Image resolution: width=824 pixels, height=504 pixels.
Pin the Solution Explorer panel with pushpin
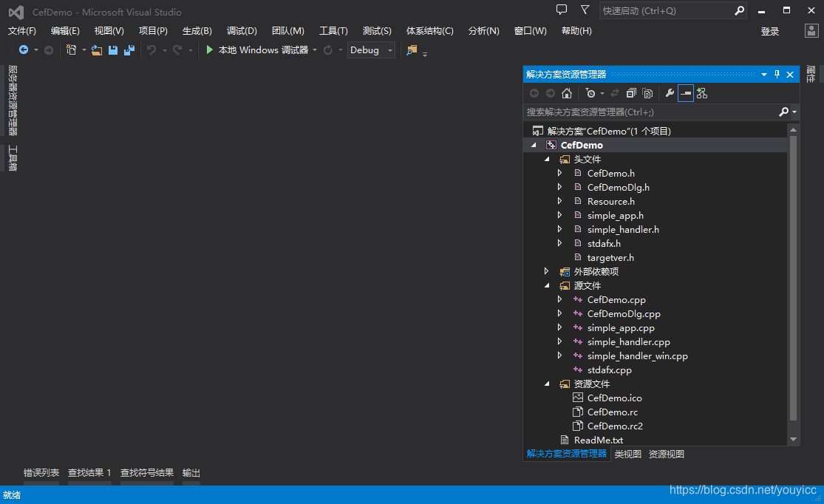(x=777, y=74)
